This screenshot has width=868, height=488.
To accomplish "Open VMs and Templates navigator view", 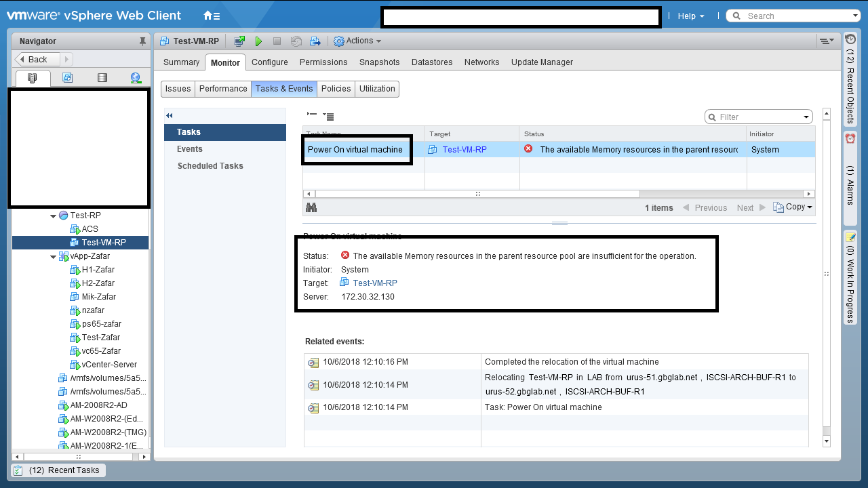I will coord(67,78).
